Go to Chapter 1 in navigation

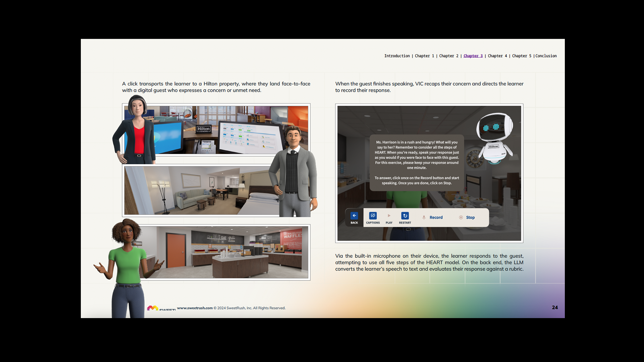(x=424, y=56)
